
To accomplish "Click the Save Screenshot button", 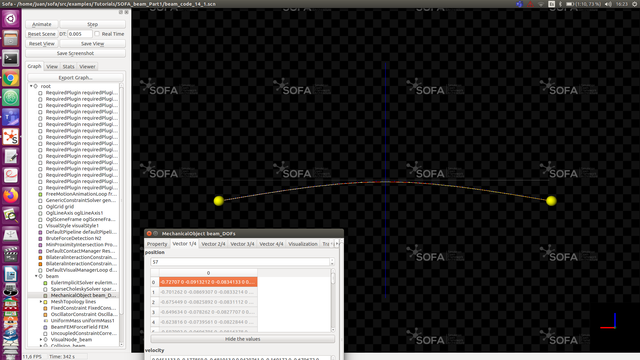I will 76,53.
